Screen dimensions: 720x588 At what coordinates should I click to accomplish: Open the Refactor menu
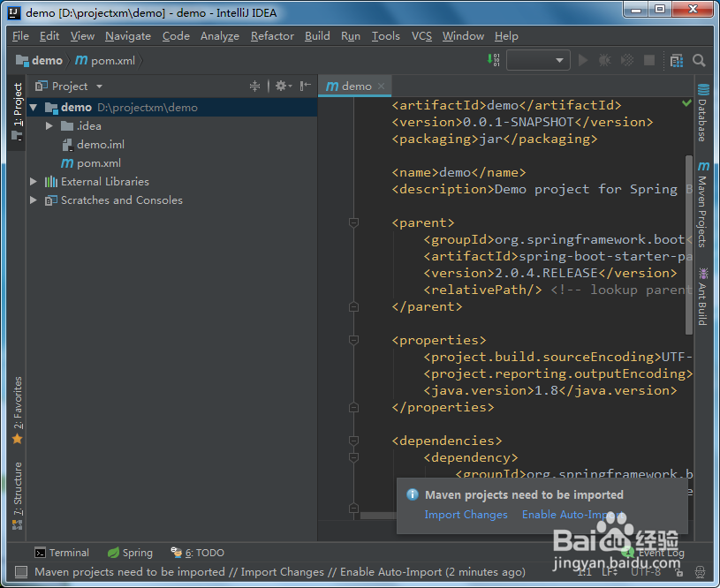272,36
